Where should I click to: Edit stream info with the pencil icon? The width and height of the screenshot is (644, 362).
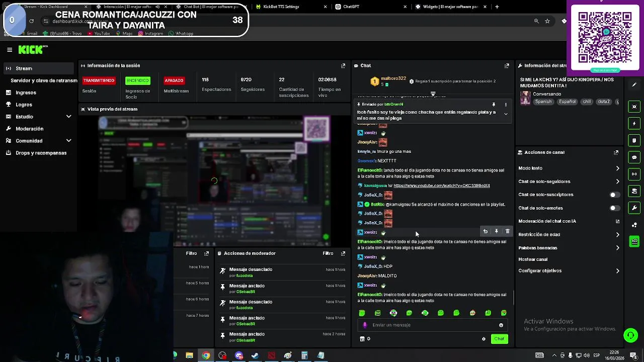(x=634, y=85)
